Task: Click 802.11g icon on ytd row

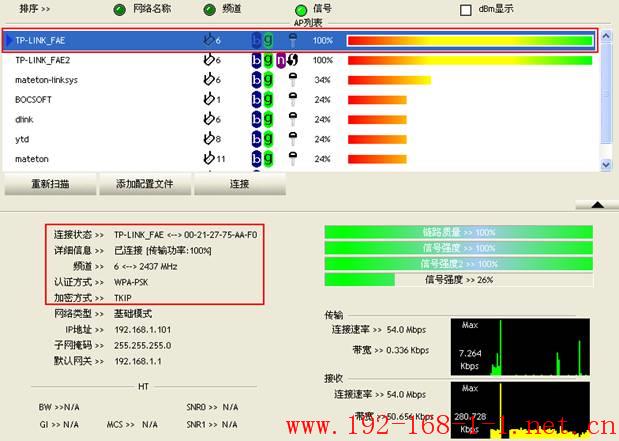Action: 268,139
